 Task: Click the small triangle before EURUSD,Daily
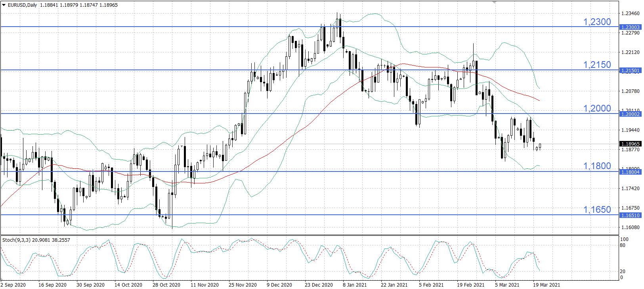coord(4,5)
